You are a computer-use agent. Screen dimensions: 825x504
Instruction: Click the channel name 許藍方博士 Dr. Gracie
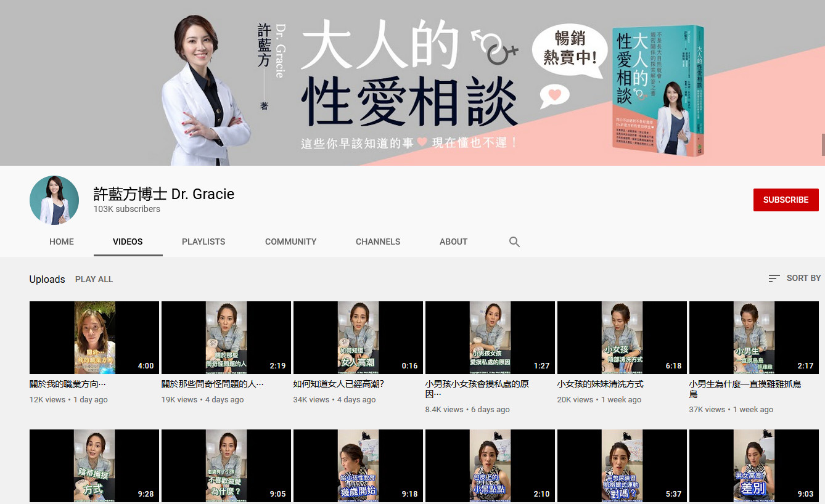(x=163, y=193)
